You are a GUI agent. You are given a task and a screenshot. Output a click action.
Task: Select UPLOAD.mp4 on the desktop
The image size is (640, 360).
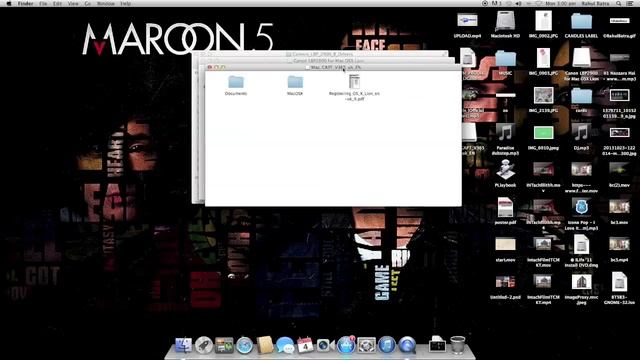tap(467, 21)
